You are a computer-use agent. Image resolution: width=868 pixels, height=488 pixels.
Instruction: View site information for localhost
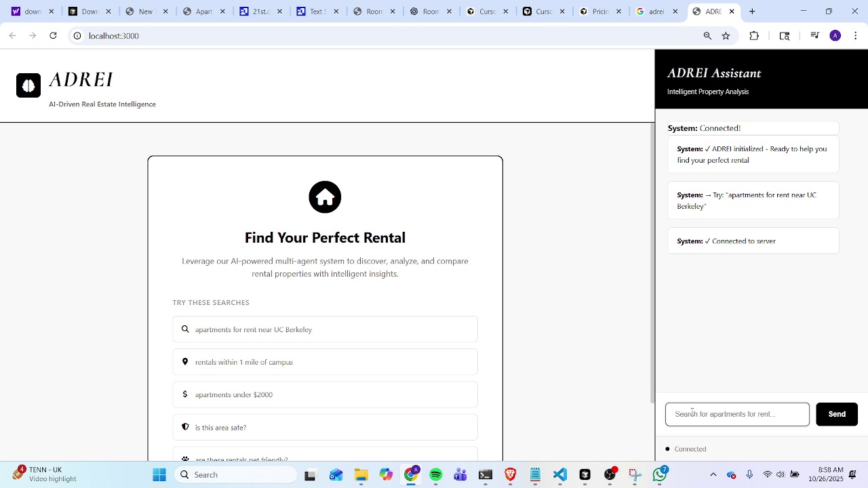(77, 36)
